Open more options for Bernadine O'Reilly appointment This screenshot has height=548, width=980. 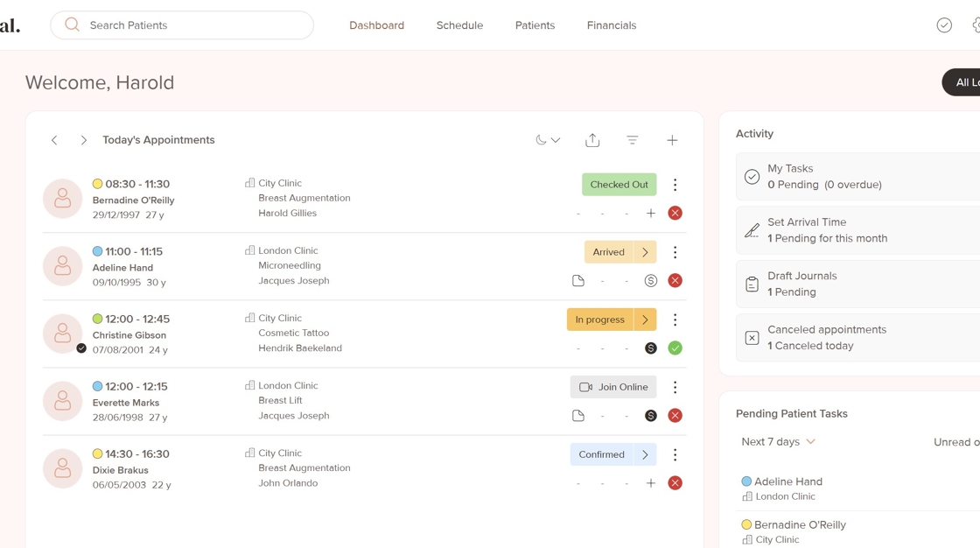(x=675, y=185)
